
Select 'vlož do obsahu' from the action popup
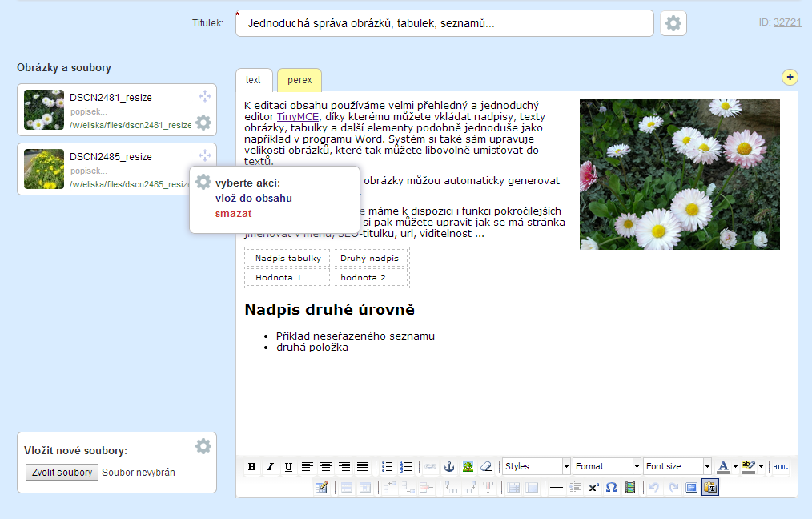(253, 198)
